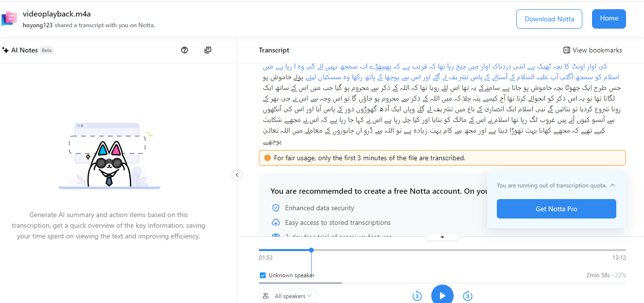Click the orange fair usage warning icon
This screenshot has width=644, height=303.
[267, 158]
